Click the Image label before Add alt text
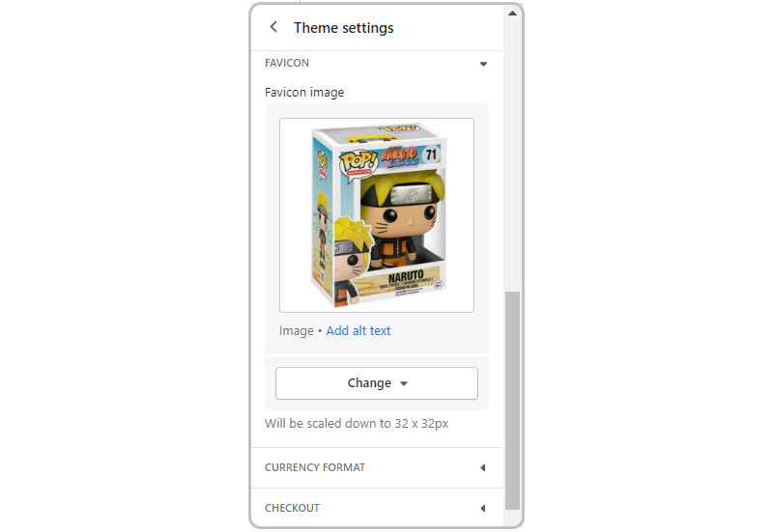 pyautogui.click(x=297, y=330)
